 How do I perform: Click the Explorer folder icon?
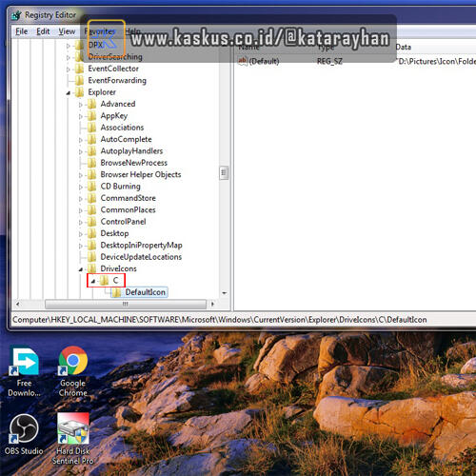point(79,92)
